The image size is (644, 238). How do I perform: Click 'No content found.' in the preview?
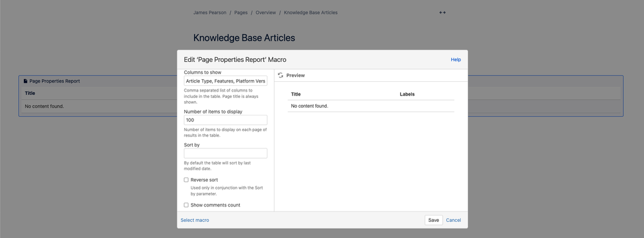(309, 106)
